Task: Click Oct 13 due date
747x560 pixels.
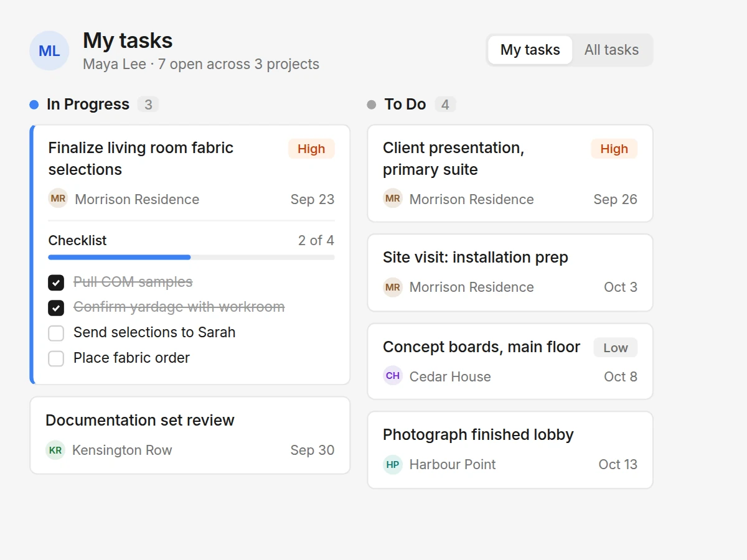Action: click(618, 464)
